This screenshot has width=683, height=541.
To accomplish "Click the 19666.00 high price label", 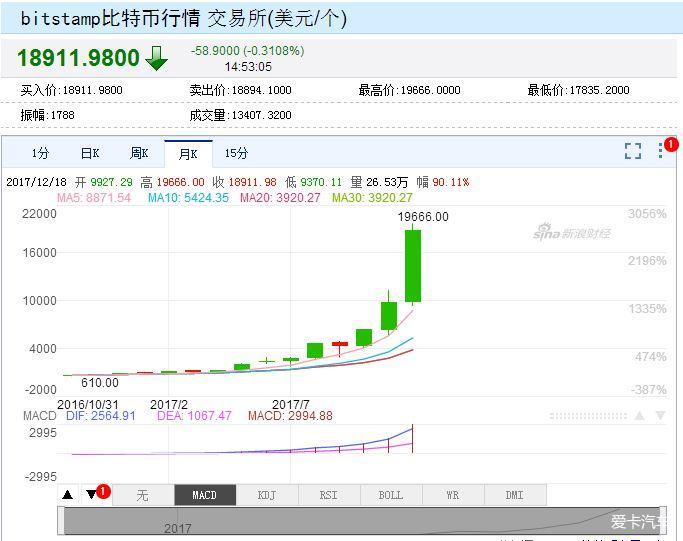I will tap(423, 216).
